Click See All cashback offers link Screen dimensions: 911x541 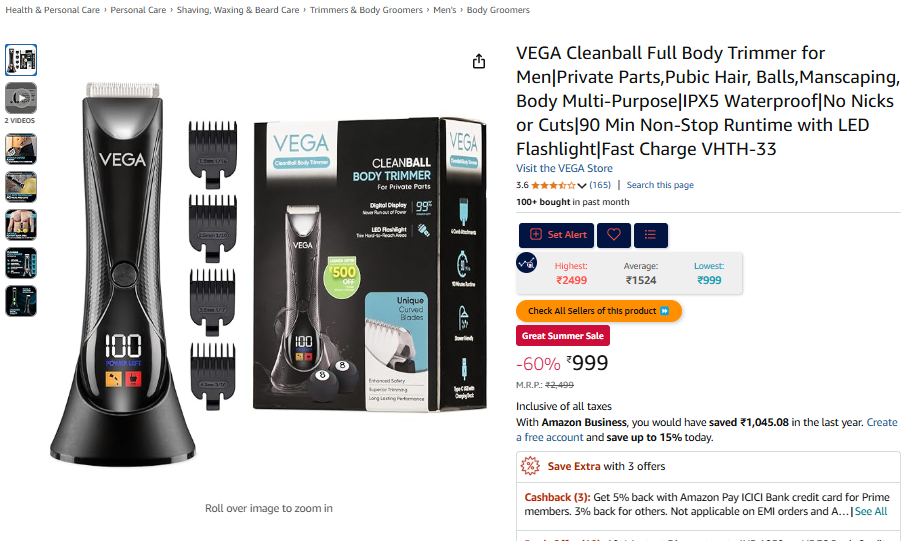pos(871,511)
